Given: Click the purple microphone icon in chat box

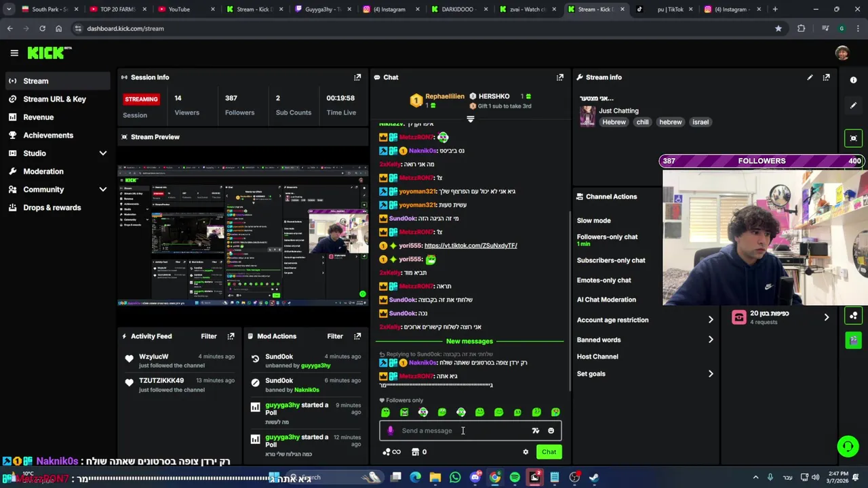Looking at the screenshot, I should 390,430.
